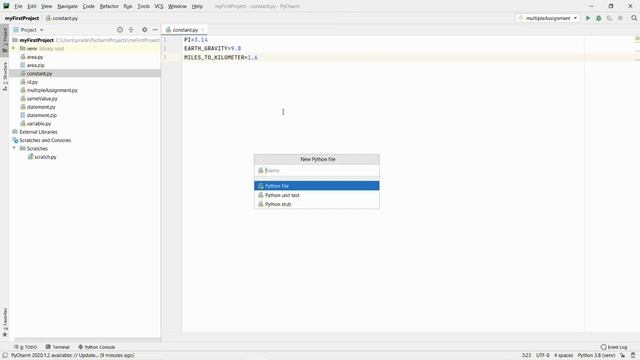Click the Name field in New Python file dialog
The height and width of the screenshot is (360, 640).
coord(317,171)
